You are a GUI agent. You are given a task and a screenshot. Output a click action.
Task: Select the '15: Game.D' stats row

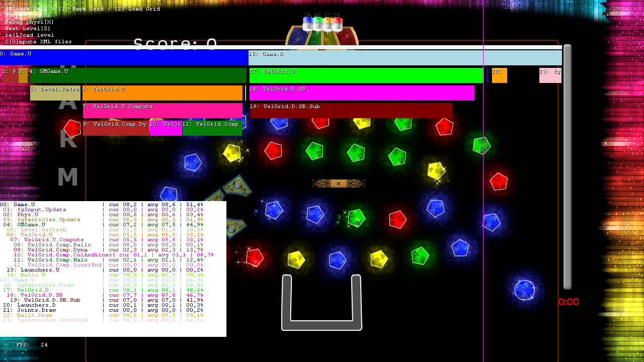tap(102, 280)
